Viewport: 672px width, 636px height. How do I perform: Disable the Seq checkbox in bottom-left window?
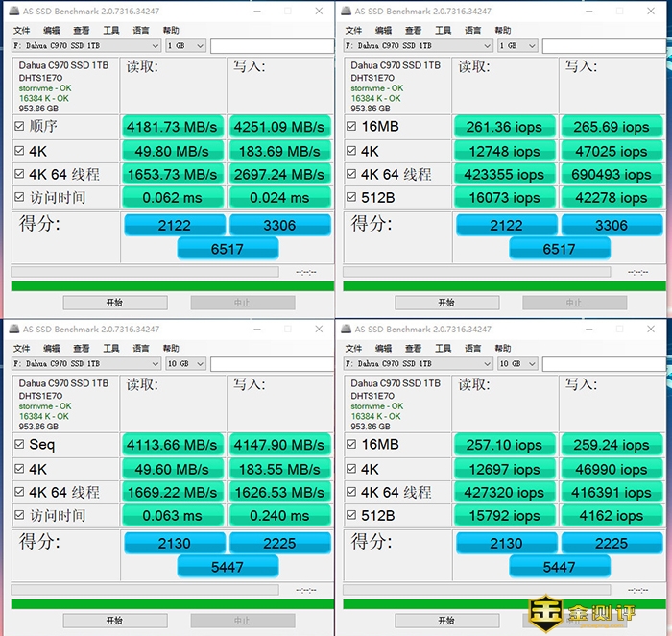point(20,445)
